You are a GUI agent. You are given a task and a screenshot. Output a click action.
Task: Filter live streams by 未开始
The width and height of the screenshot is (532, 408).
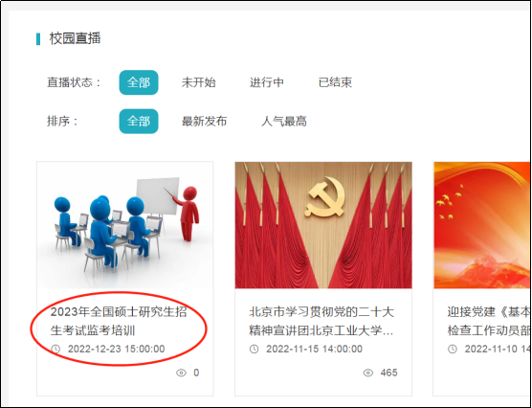[198, 82]
